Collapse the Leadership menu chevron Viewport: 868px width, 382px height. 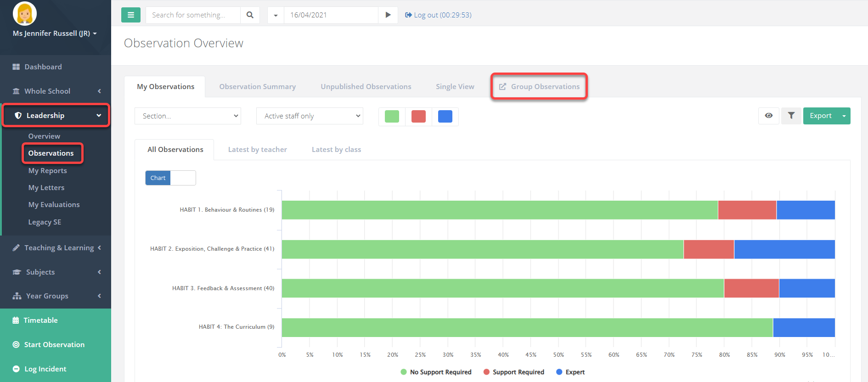pos(99,115)
